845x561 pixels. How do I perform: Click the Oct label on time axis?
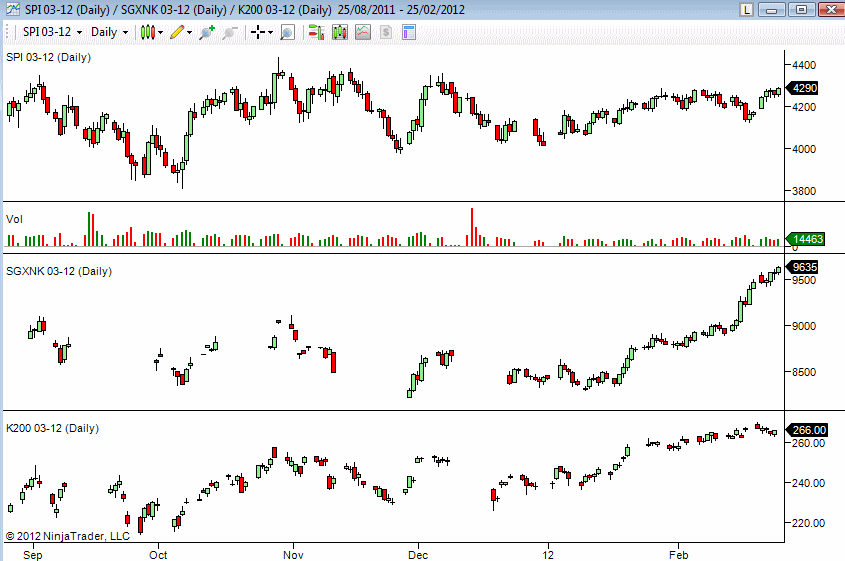coord(158,555)
